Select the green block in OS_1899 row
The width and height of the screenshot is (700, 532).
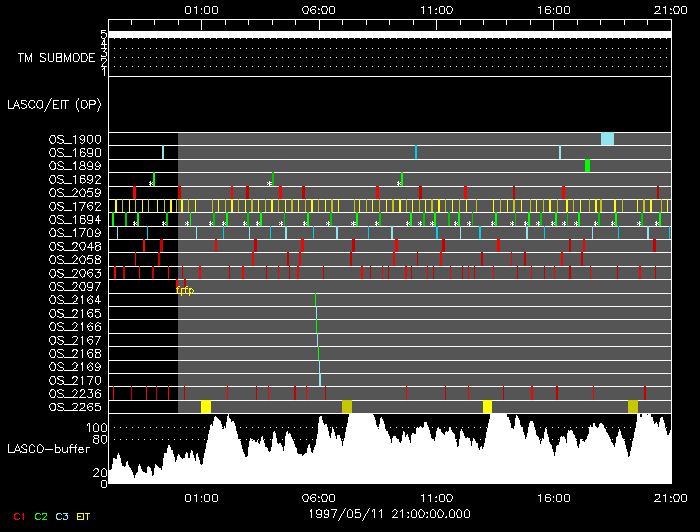tap(588, 166)
